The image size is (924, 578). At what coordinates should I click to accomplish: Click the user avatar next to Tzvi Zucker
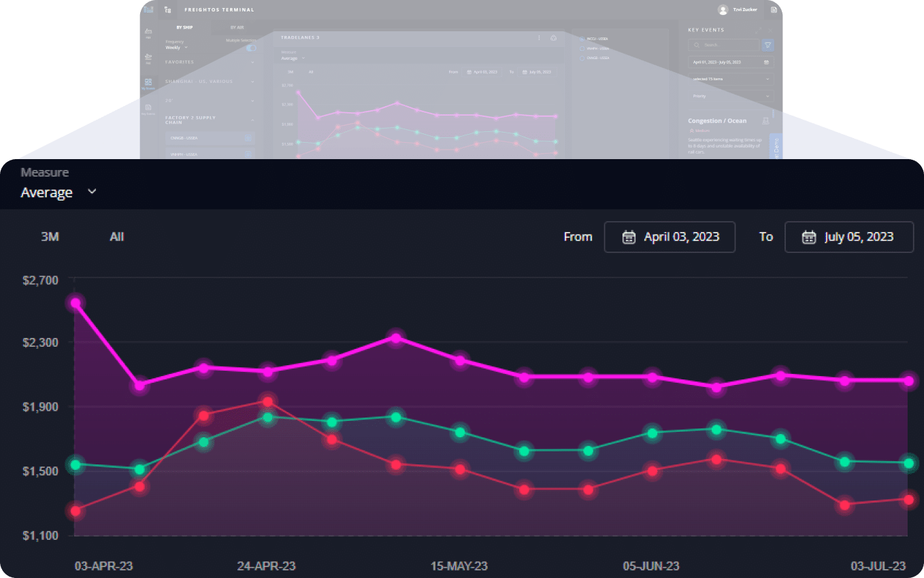click(723, 10)
